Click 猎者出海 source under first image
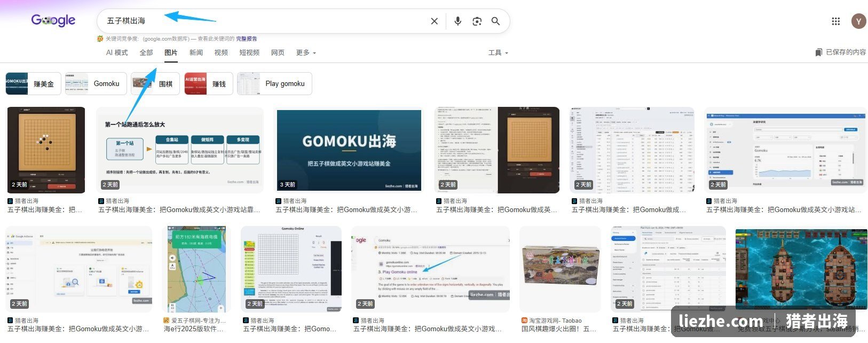 pos(27,201)
